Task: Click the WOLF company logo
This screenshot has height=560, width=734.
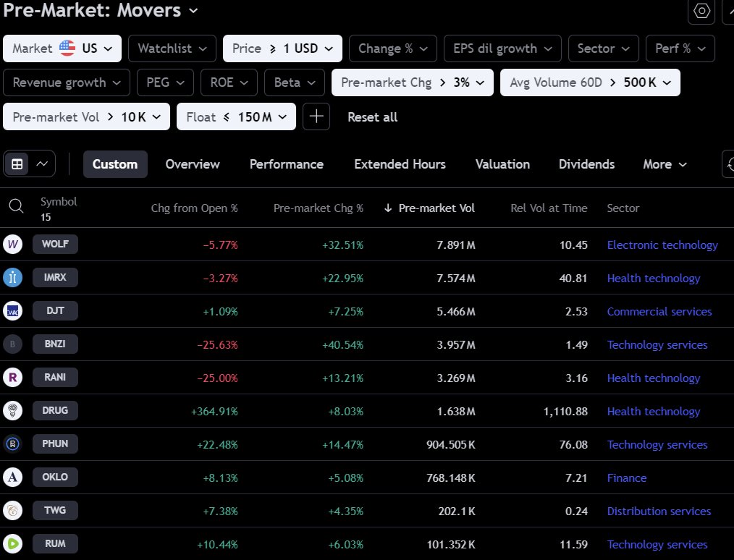Action: 12,245
